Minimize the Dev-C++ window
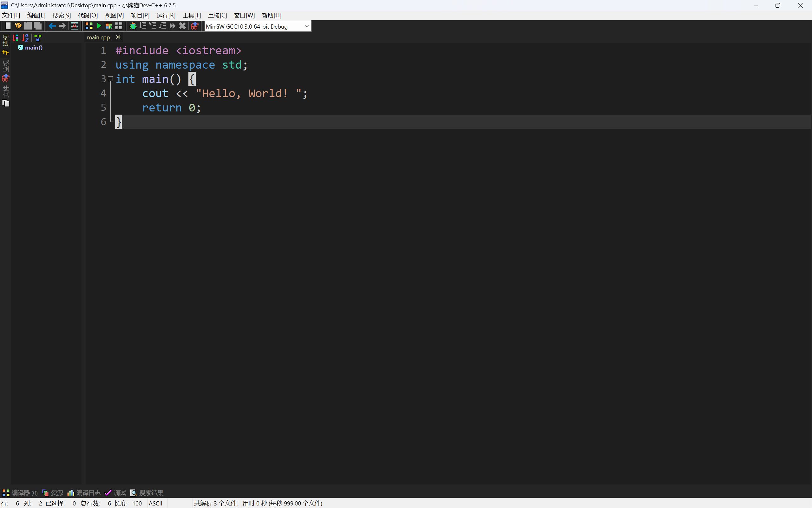812x508 pixels. coord(756,5)
